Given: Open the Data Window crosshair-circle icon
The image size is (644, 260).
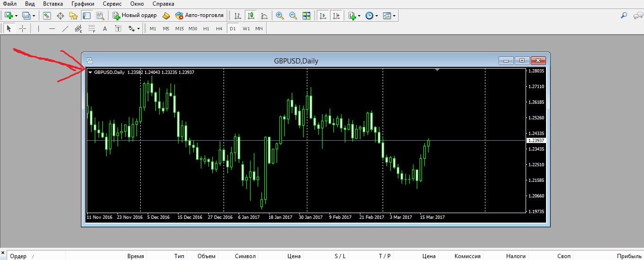Looking at the screenshot, I should tap(60, 15).
